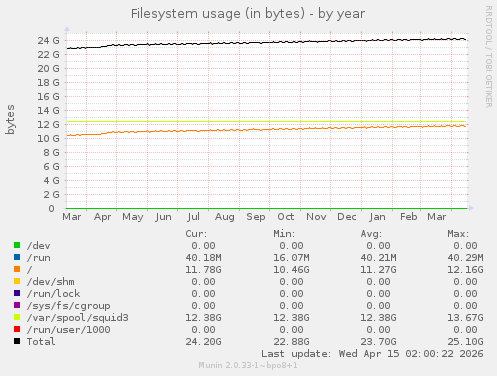Click the Total maximum value 25.10G
Viewport: 497px width, 376px height.
point(465,342)
